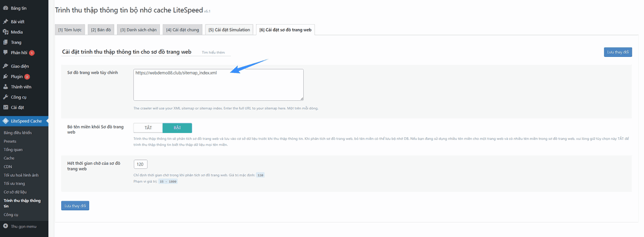This screenshot has width=644, height=237.
Task: Switch toggle to TẮT
Action: [148, 128]
